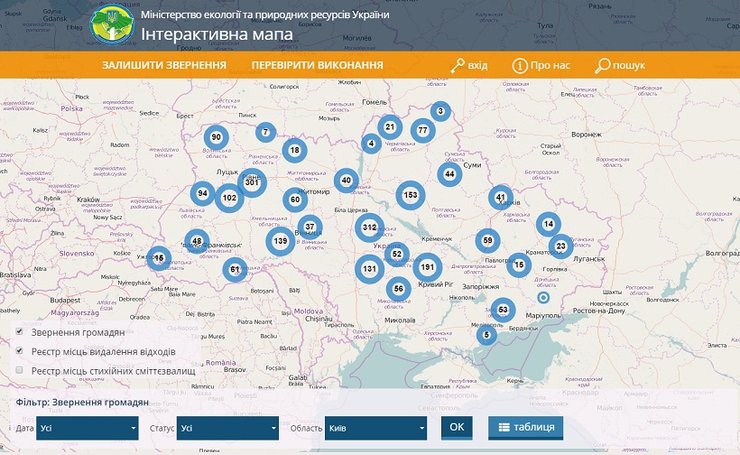Open the map cluster marker 312
740x455 pixels.
coord(370,227)
